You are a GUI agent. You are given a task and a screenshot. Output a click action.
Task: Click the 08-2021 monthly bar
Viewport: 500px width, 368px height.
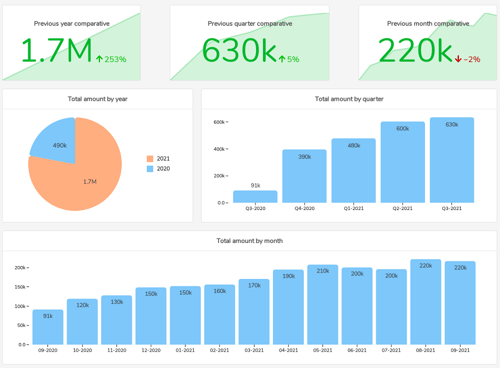point(426,302)
